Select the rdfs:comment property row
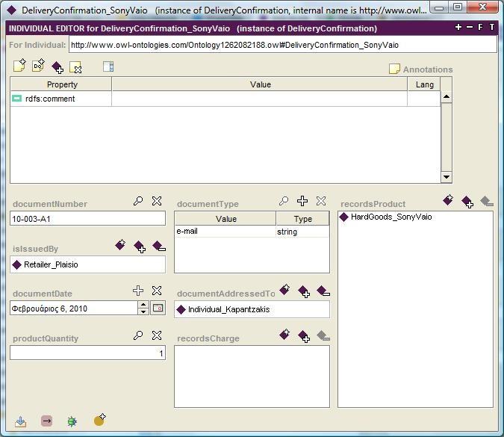504x437 pixels. coord(61,99)
